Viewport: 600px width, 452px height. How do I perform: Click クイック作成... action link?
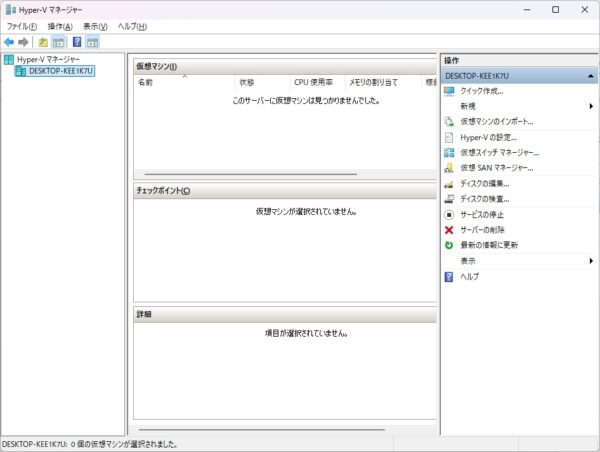tap(482, 91)
